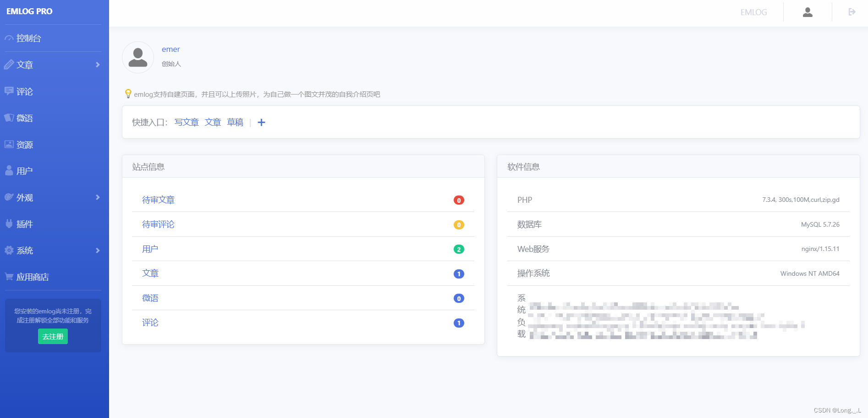Expand the 系统 sidebar submenu arrow
Screen dimensions: 868x418
pos(98,251)
